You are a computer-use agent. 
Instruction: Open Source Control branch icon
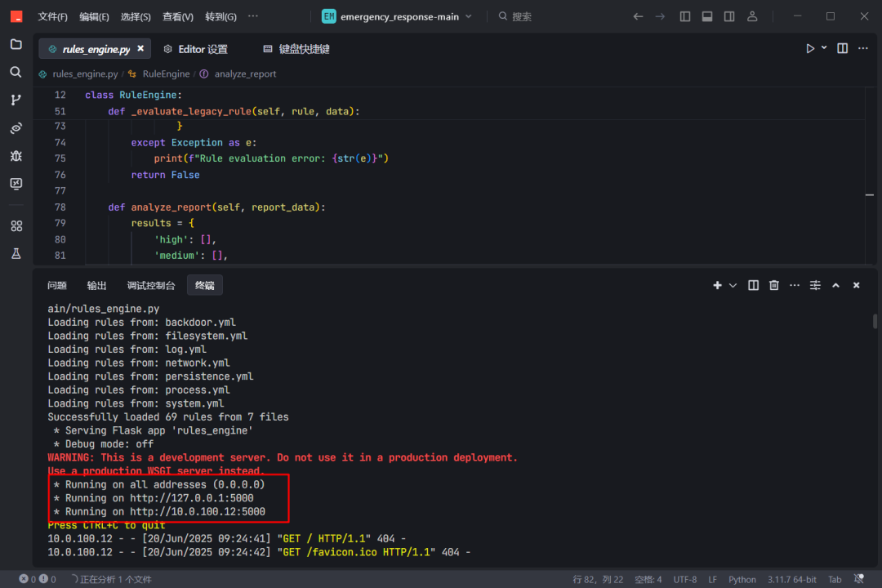pyautogui.click(x=16, y=100)
